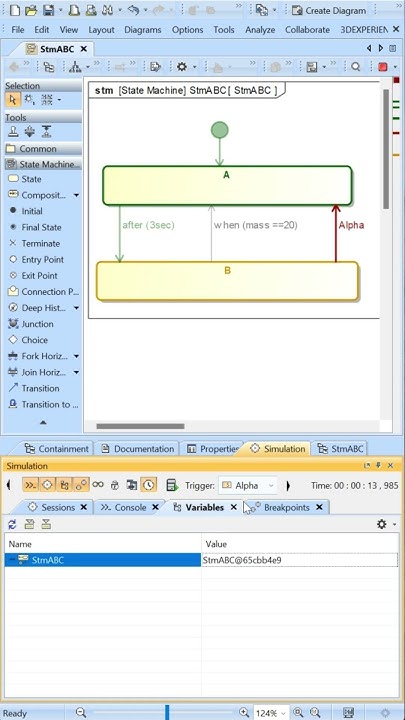Switch to the Documentation tab
405x720 pixels.
click(138, 449)
